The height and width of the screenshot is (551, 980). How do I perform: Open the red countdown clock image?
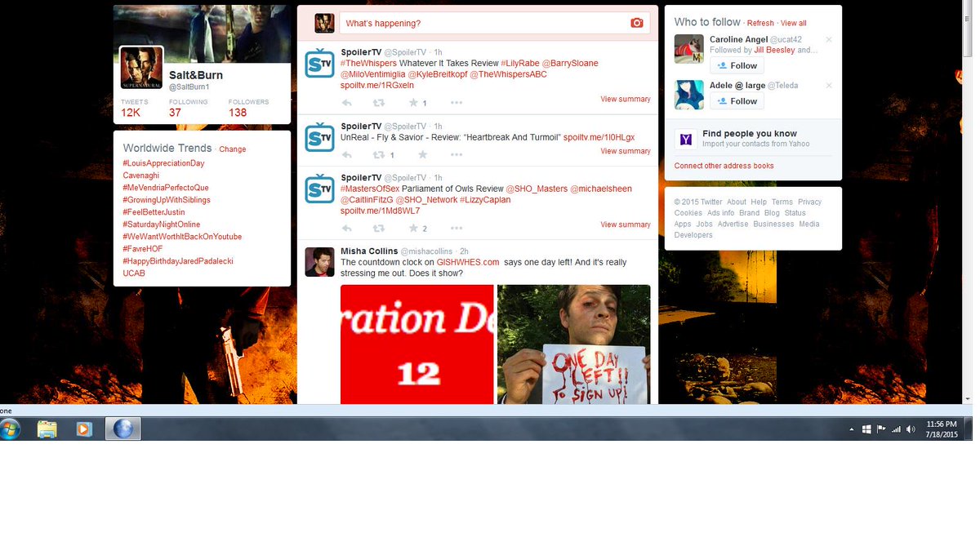[416, 344]
